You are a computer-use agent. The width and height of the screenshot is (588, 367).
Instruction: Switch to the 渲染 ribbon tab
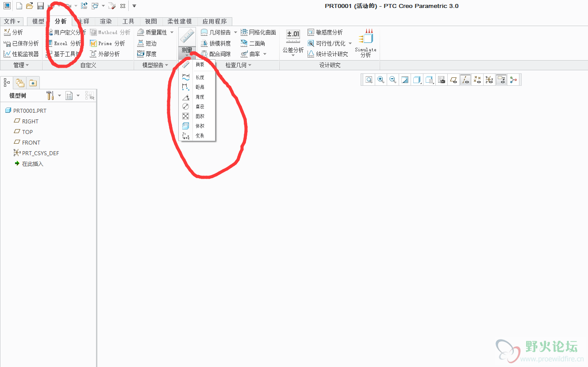click(106, 21)
